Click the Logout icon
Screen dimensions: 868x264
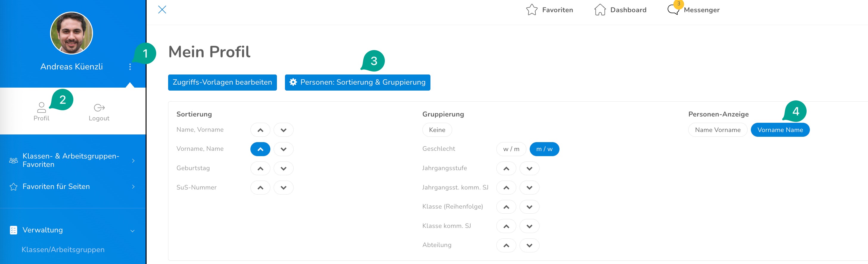point(99,108)
